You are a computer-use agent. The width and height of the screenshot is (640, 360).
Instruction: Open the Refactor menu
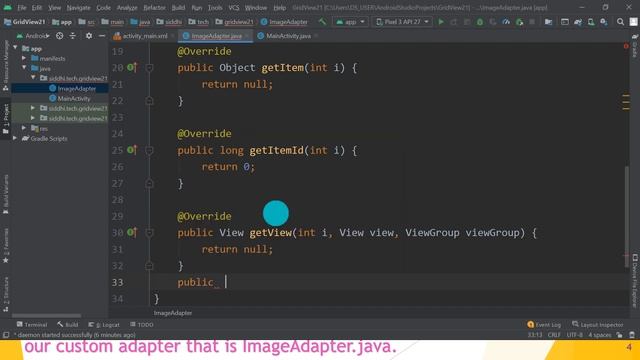pyautogui.click(x=154, y=7)
